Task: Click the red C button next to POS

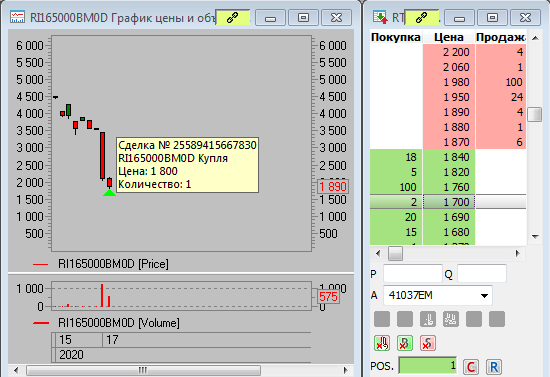Action: 471,367
